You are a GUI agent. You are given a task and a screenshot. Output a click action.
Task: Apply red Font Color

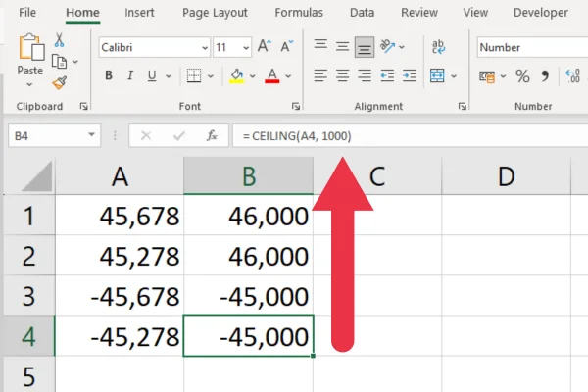[x=272, y=75]
